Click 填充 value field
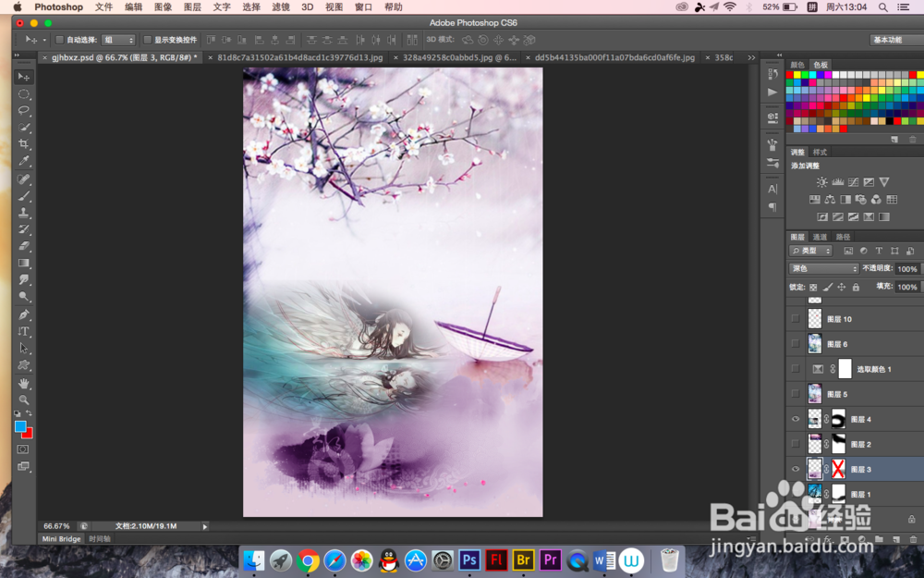The height and width of the screenshot is (578, 924). [x=906, y=288]
